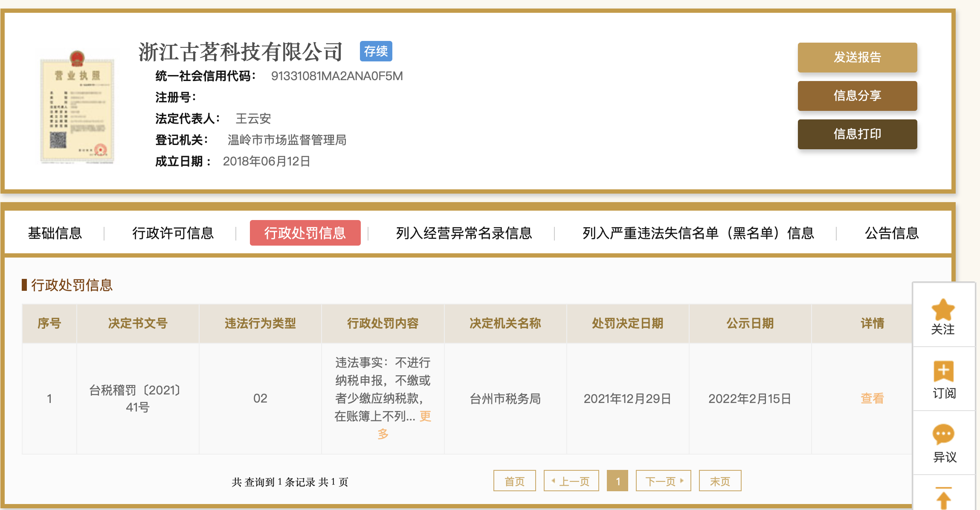Click registration authority 温岭市市场监督管理局

pyautogui.click(x=287, y=140)
